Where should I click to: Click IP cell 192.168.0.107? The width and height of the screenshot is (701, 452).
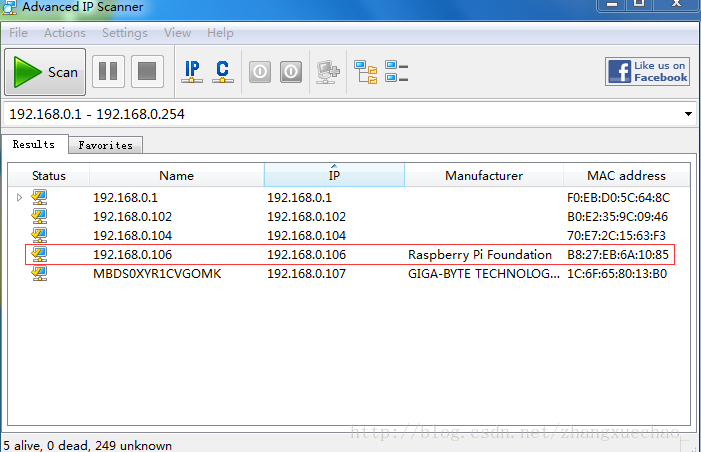[306, 274]
